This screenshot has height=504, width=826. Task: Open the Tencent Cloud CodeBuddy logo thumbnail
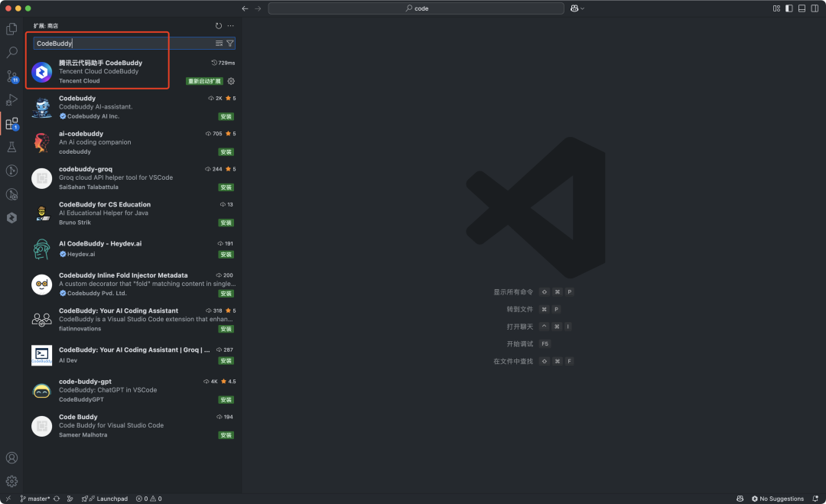pyautogui.click(x=41, y=72)
